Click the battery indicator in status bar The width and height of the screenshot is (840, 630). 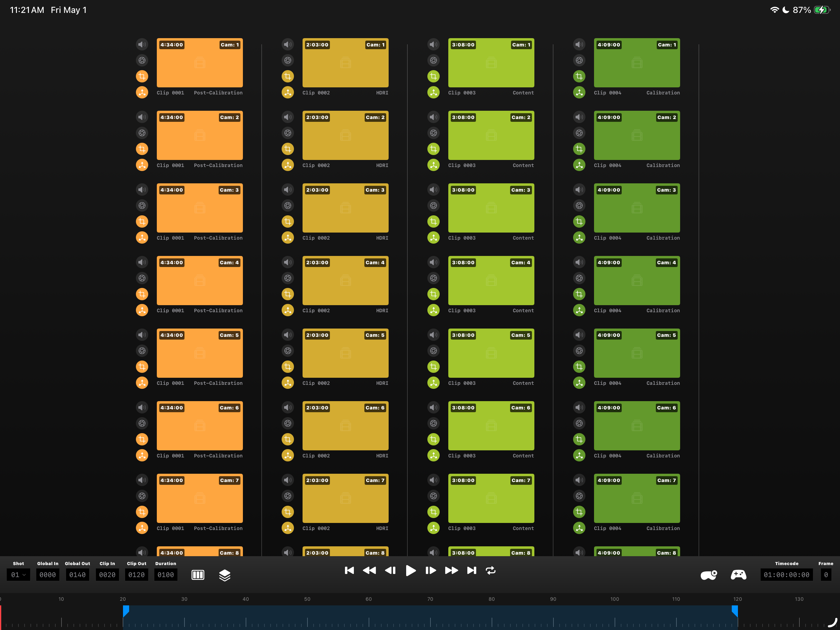point(822,10)
